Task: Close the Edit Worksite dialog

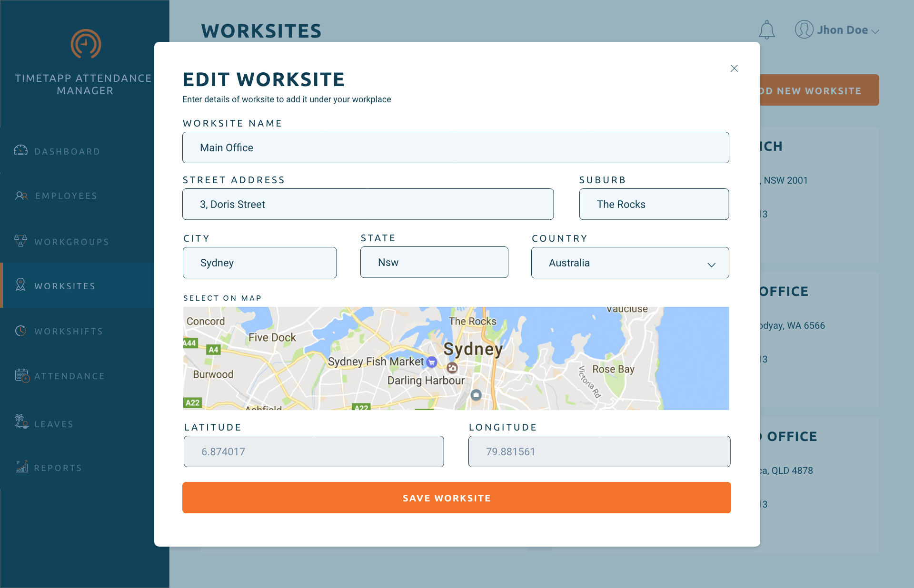Action: point(734,69)
